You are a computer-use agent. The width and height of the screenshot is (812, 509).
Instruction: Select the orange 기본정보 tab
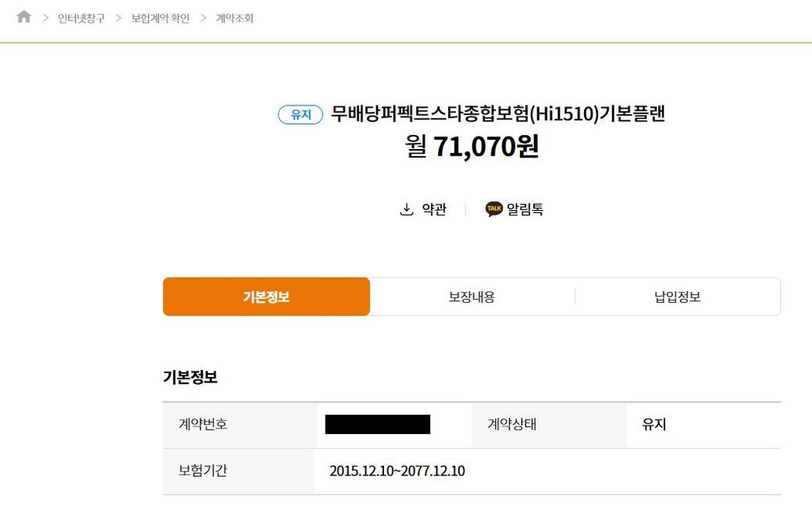[x=266, y=297]
